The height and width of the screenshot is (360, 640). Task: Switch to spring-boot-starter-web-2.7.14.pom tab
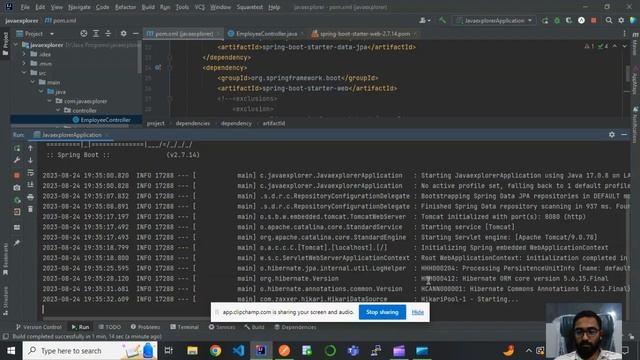[363, 33]
